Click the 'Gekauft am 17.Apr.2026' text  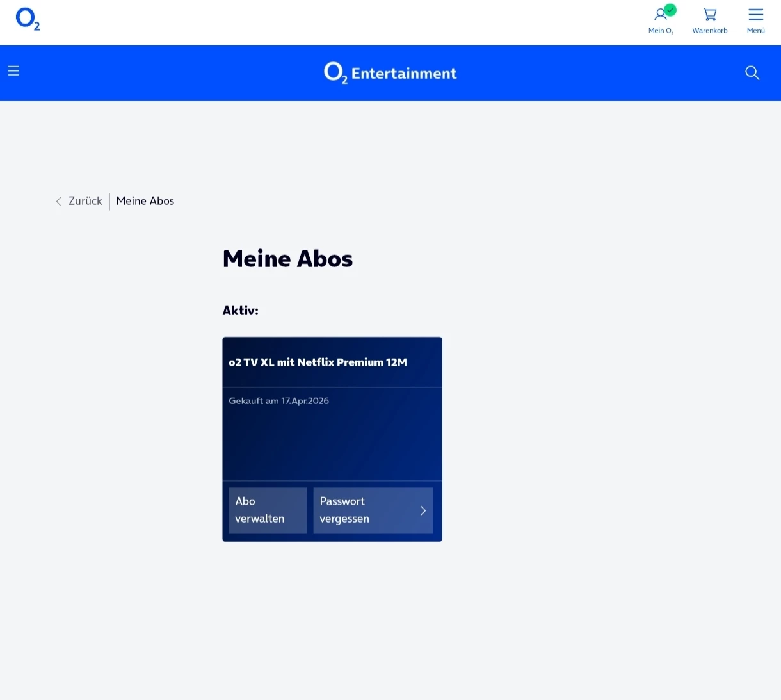[278, 401]
